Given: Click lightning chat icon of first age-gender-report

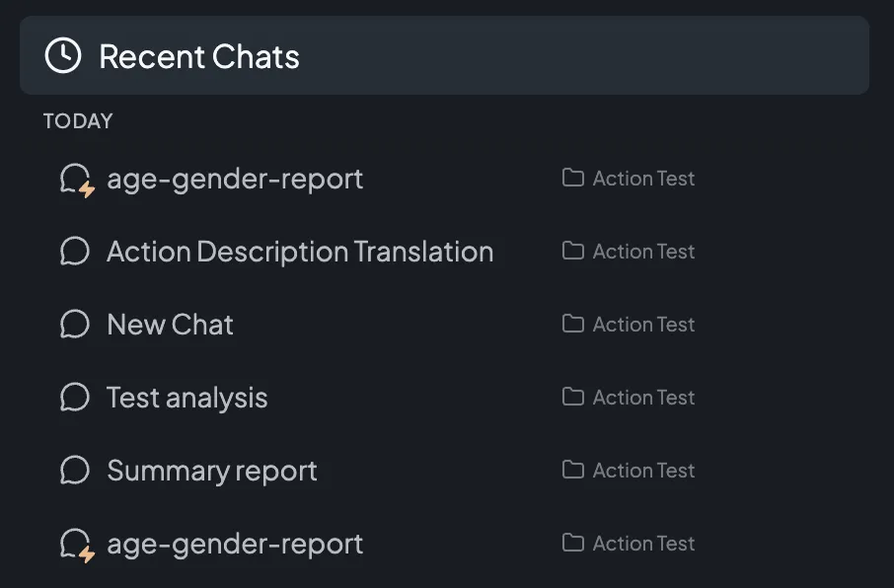Looking at the screenshot, I should pos(77,180).
